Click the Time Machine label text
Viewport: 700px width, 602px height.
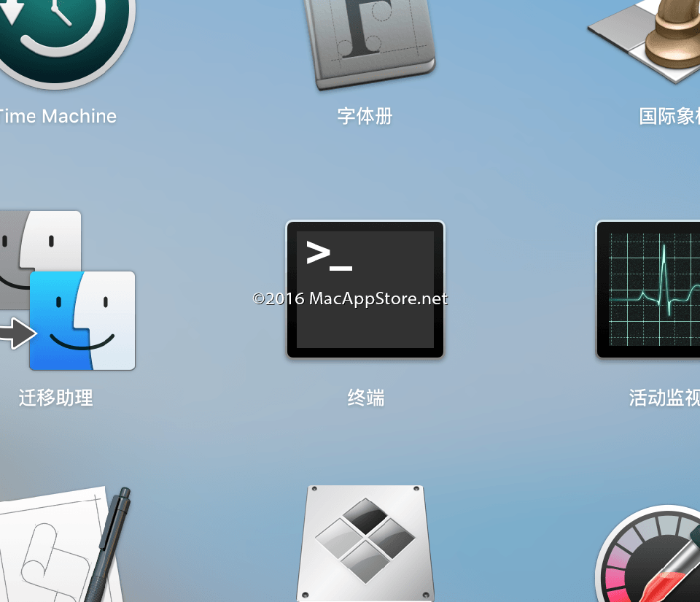(58, 117)
